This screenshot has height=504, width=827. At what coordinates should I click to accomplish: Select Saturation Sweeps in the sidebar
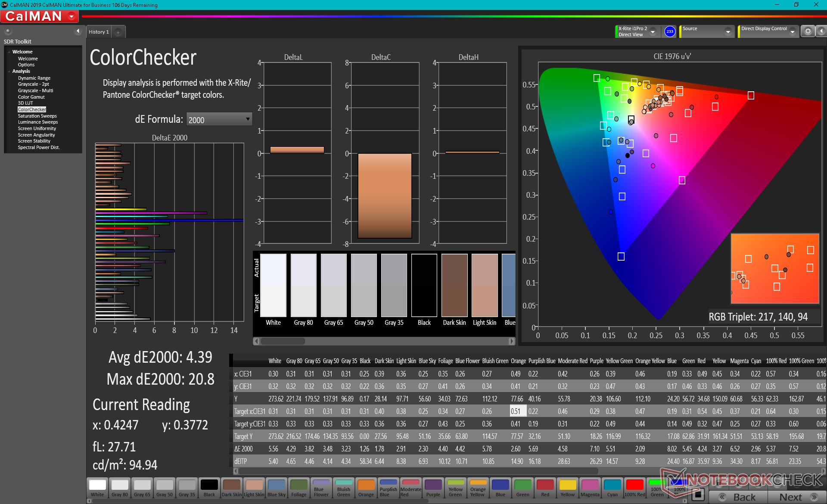point(37,116)
